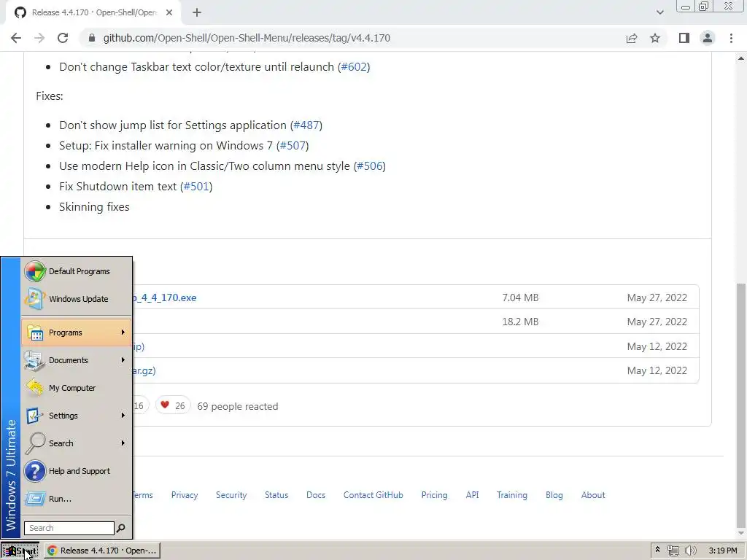
Task: Open the Chrome three-dot menu
Action: point(731,38)
